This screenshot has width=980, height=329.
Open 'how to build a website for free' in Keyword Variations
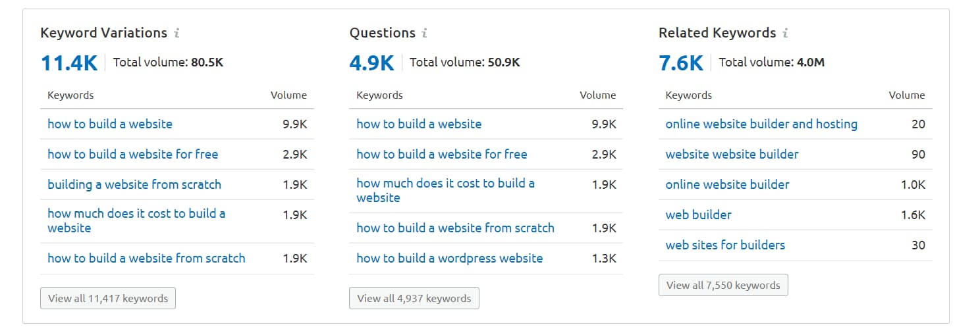(x=132, y=155)
